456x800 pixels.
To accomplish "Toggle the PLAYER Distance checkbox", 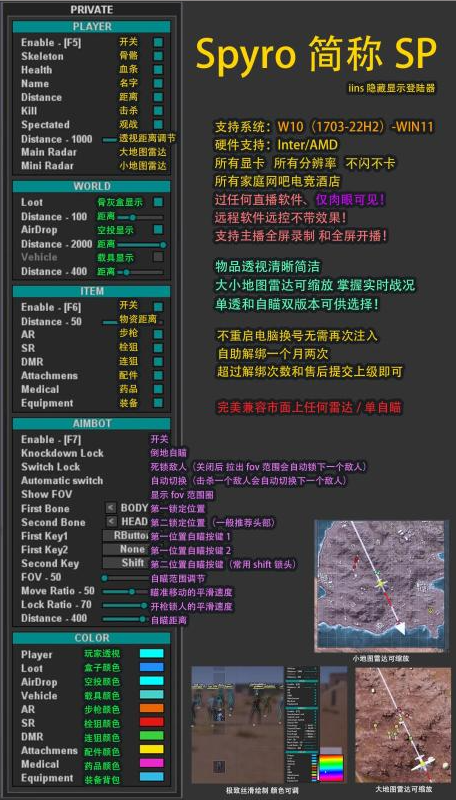I will tap(158, 97).
